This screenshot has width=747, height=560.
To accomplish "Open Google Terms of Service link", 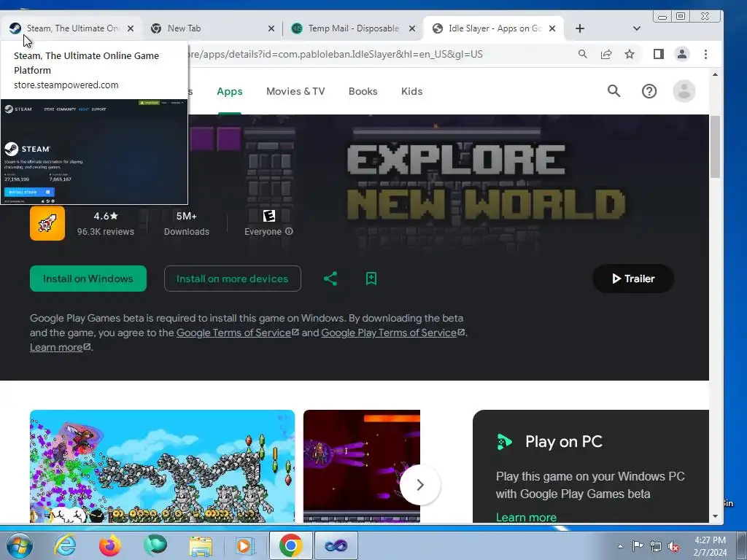I will coord(237,332).
